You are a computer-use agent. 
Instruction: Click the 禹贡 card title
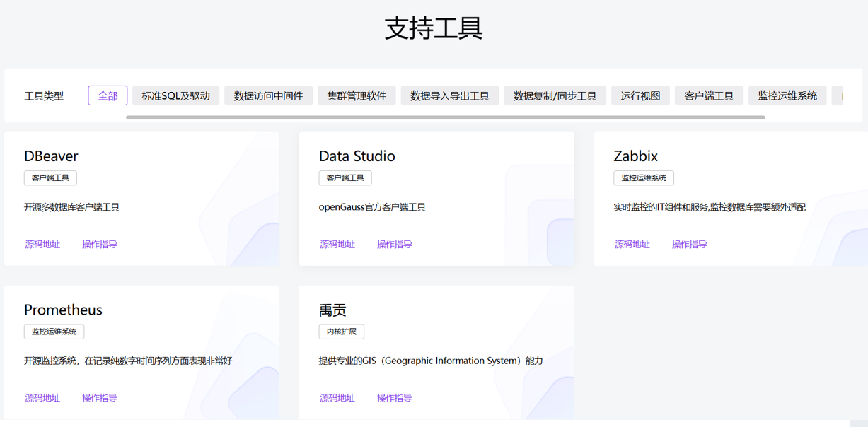pyautogui.click(x=332, y=310)
